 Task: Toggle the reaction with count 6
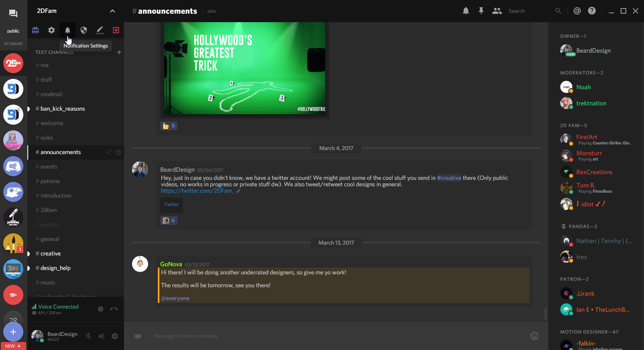[x=169, y=220]
